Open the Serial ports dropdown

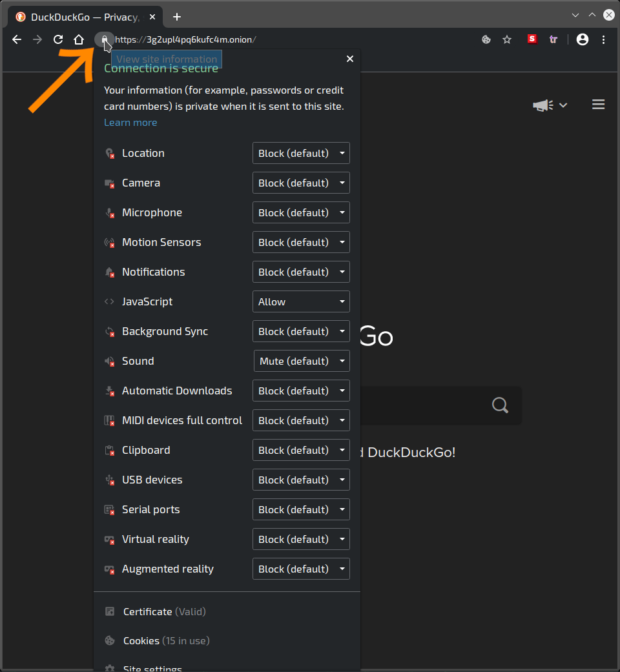pyautogui.click(x=301, y=509)
